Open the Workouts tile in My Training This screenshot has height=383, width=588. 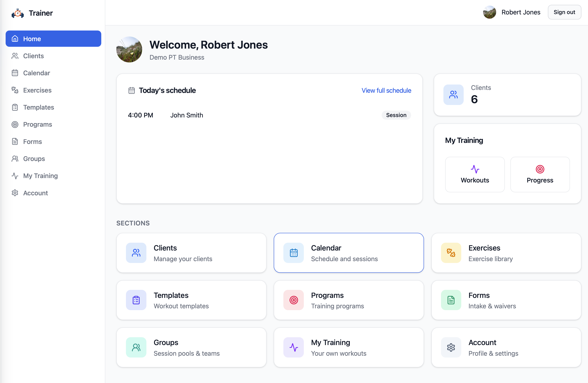coord(475,174)
